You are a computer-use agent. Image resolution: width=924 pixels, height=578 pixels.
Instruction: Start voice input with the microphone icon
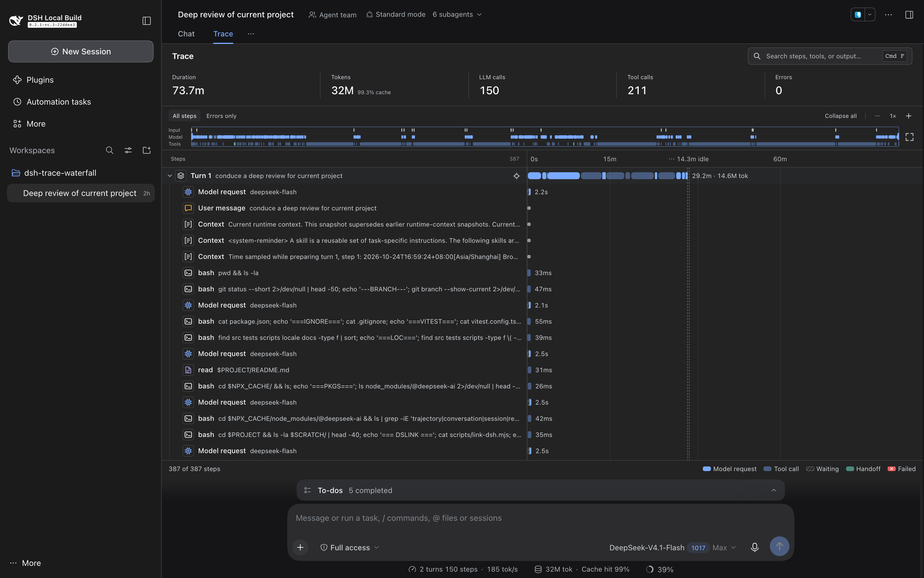755,547
